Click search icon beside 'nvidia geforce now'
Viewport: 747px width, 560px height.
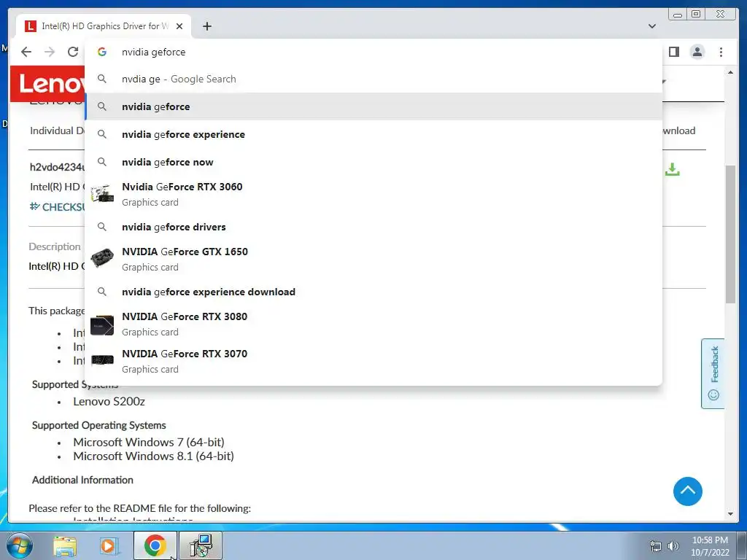[102, 162]
